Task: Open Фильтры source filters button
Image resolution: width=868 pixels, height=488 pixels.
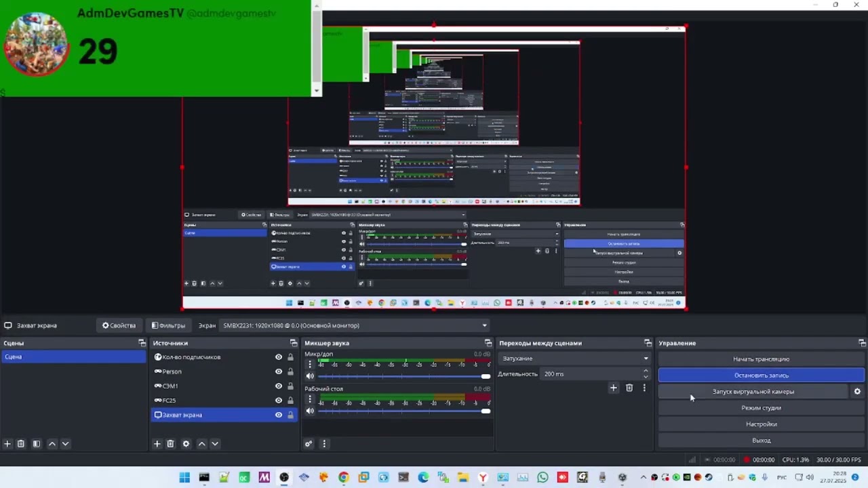Action: click(168, 325)
